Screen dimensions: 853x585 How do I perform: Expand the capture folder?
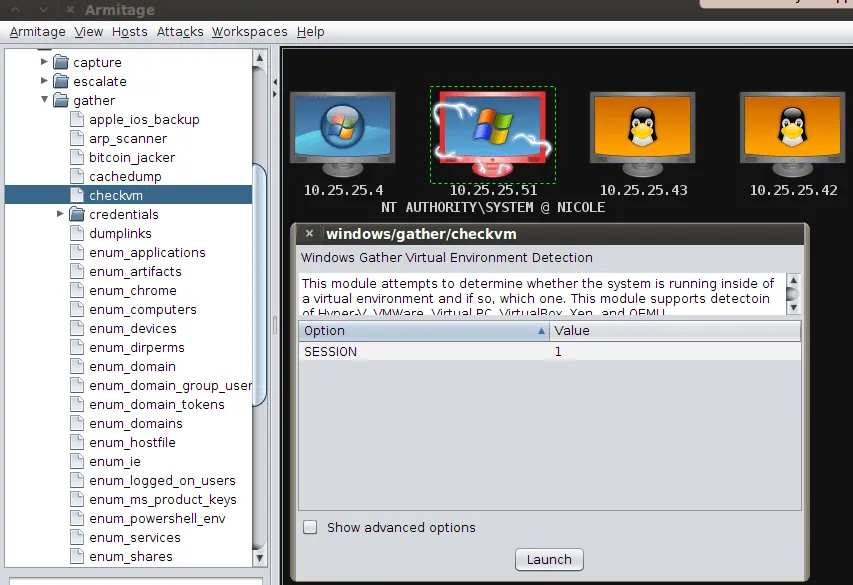click(x=44, y=62)
